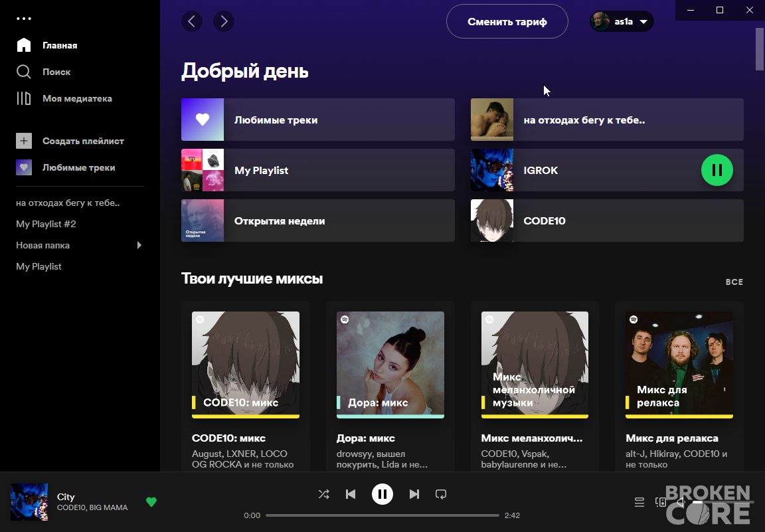
Task: Unlike the track City with the green heart
Action: point(151,501)
